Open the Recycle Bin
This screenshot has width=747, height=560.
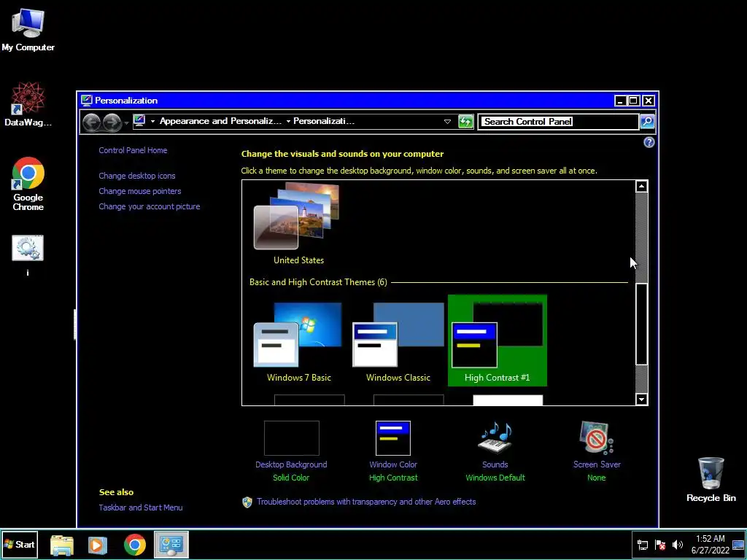[711, 480]
